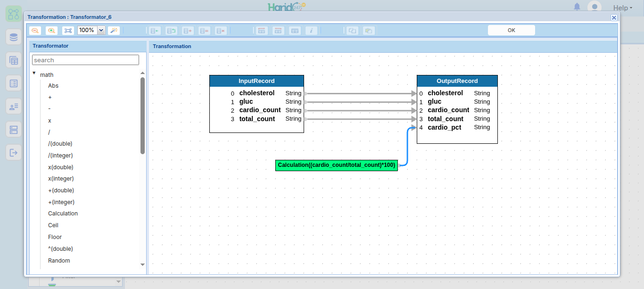
Task: Select total_count field in InputRecord
Action: point(256,119)
